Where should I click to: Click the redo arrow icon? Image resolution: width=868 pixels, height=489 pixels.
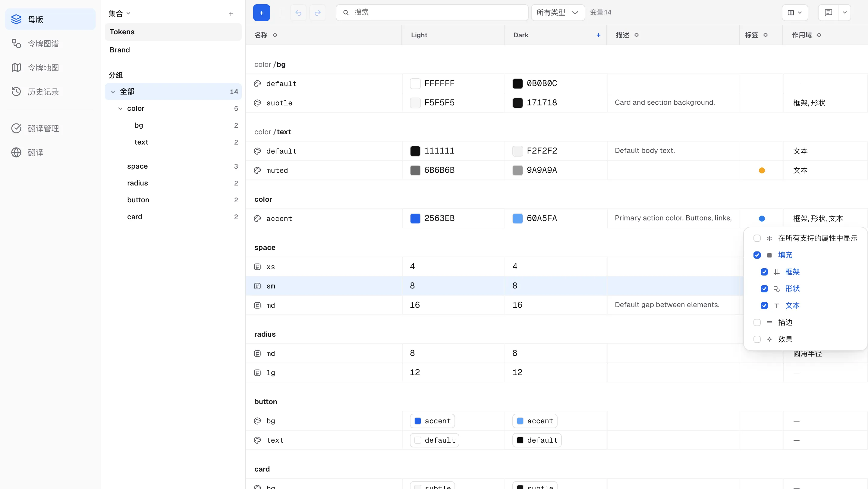317,13
